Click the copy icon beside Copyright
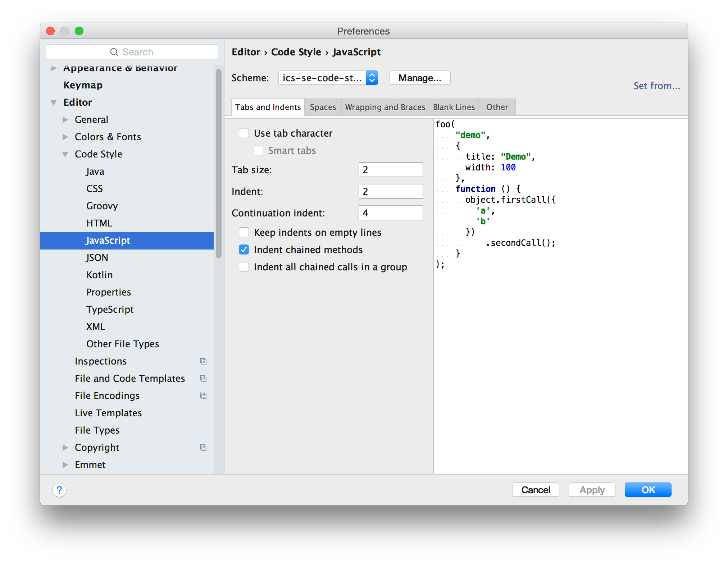This screenshot has width=728, height=563. tap(203, 447)
